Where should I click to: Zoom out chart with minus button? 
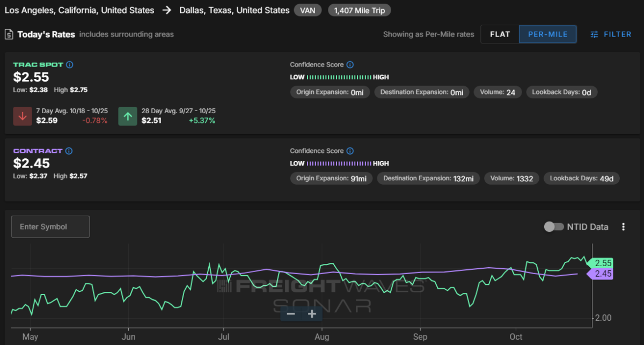point(291,314)
